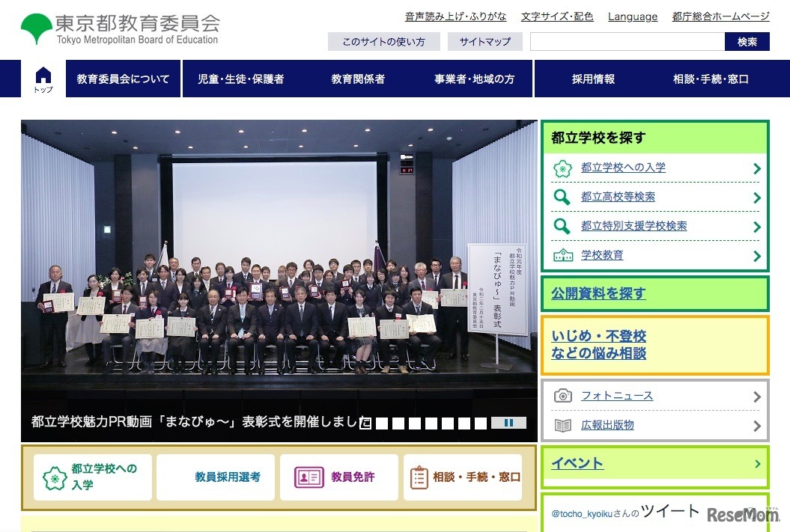
Task: Click the magnifier icon for 都立特別支援学校検索
Action: [x=562, y=226]
